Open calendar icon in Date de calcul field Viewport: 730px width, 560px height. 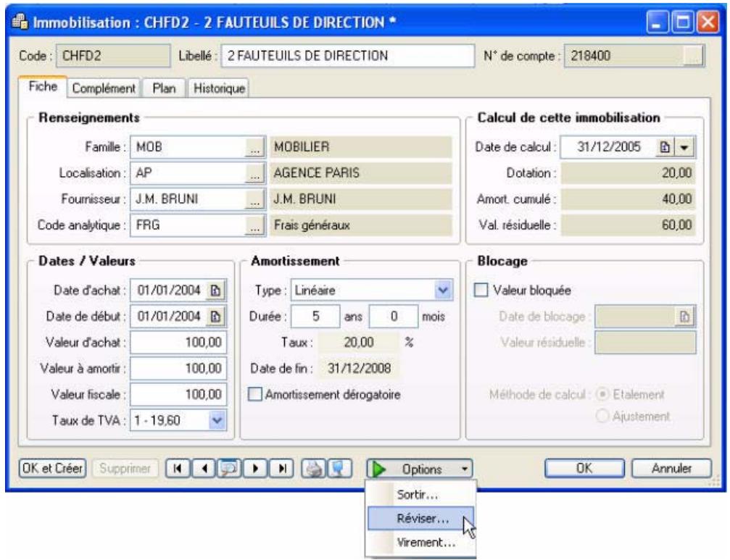(665, 147)
